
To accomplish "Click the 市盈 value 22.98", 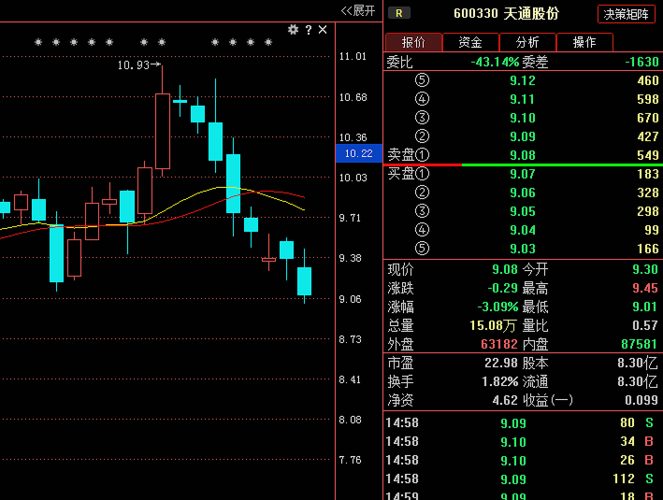I will pos(501,363).
